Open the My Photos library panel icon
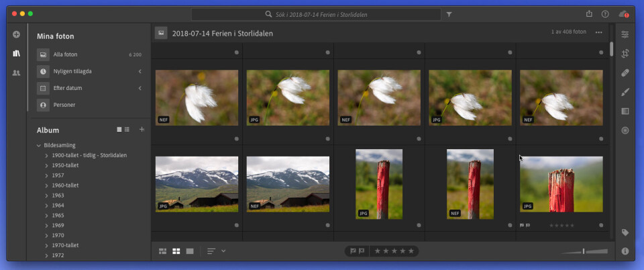Screen dimensions: 644x270 click(x=16, y=54)
